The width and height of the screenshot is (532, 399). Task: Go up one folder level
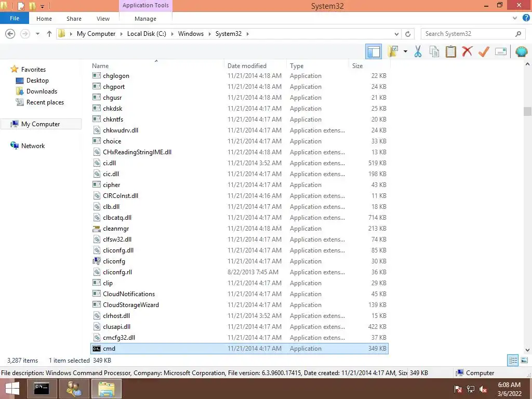(x=49, y=34)
